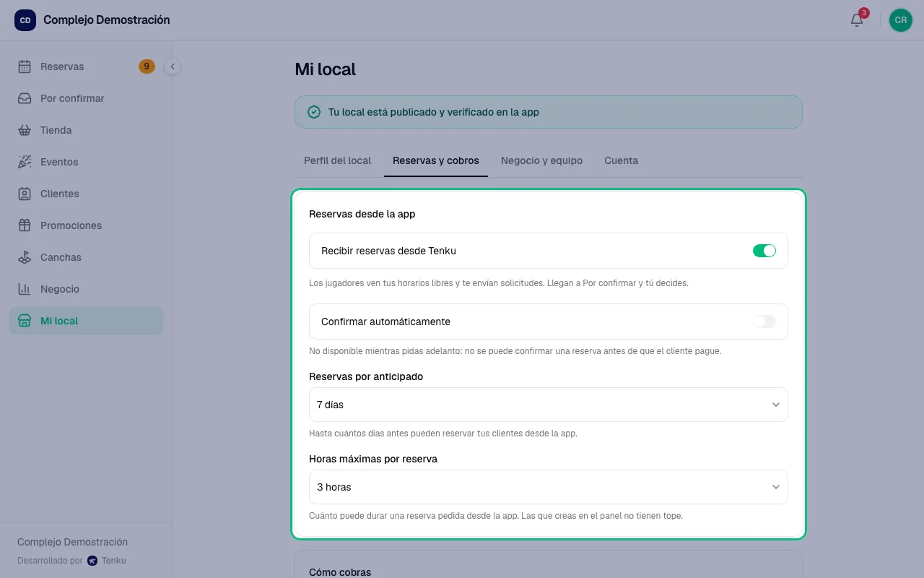The height and width of the screenshot is (578, 924).
Task: Click the Mi local store icon
Action: click(x=25, y=321)
